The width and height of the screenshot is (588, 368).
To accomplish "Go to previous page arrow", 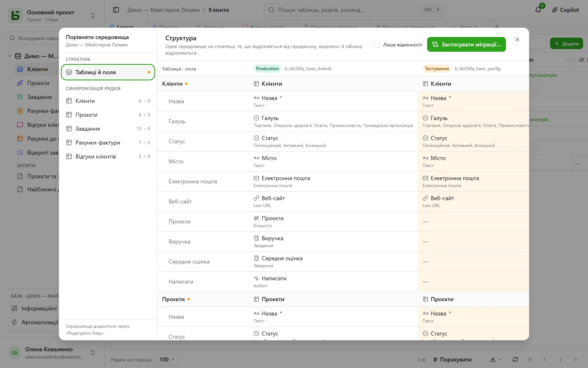I will [x=545, y=359].
